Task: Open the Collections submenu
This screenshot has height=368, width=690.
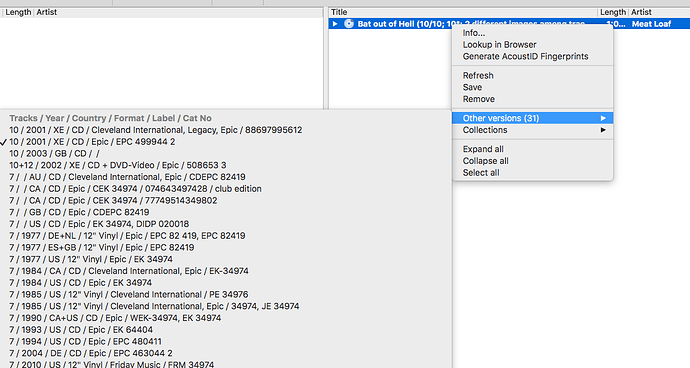Action: pos(532,130)
